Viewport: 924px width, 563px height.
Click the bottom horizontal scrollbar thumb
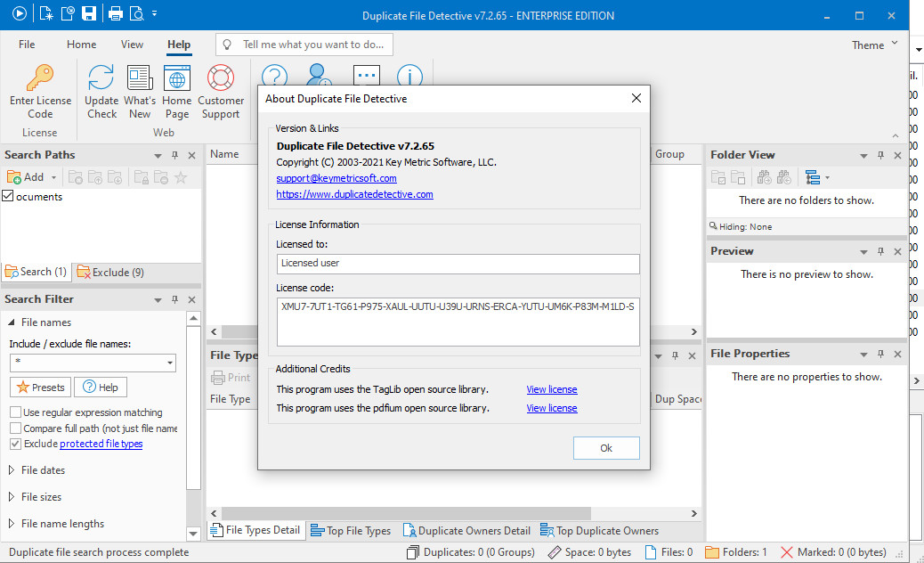[x=406, y=513]
